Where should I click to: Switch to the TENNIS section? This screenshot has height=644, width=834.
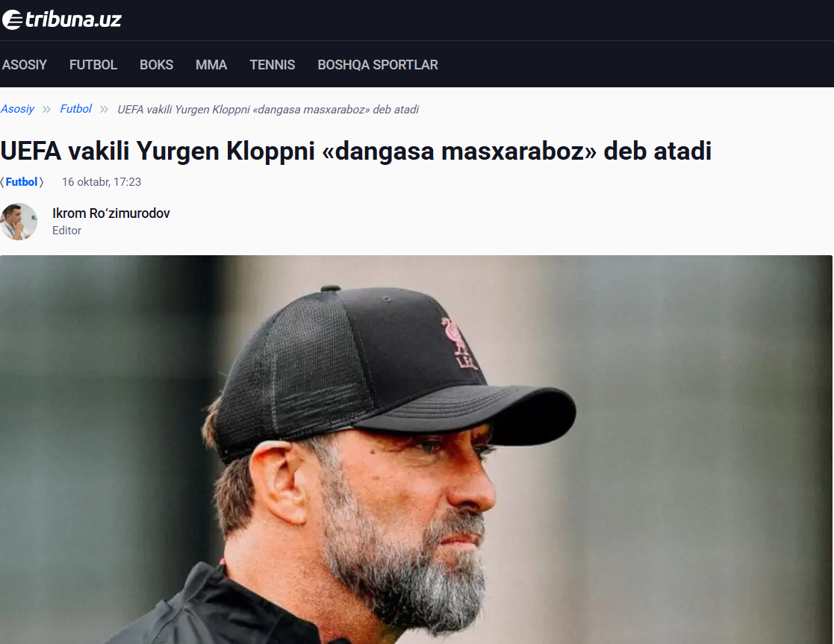coord(273,65)
